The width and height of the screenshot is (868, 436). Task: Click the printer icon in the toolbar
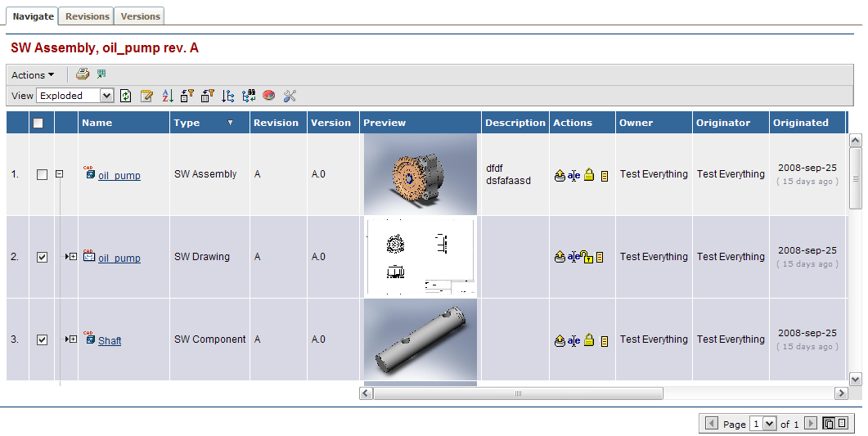[x=83, y=74]
